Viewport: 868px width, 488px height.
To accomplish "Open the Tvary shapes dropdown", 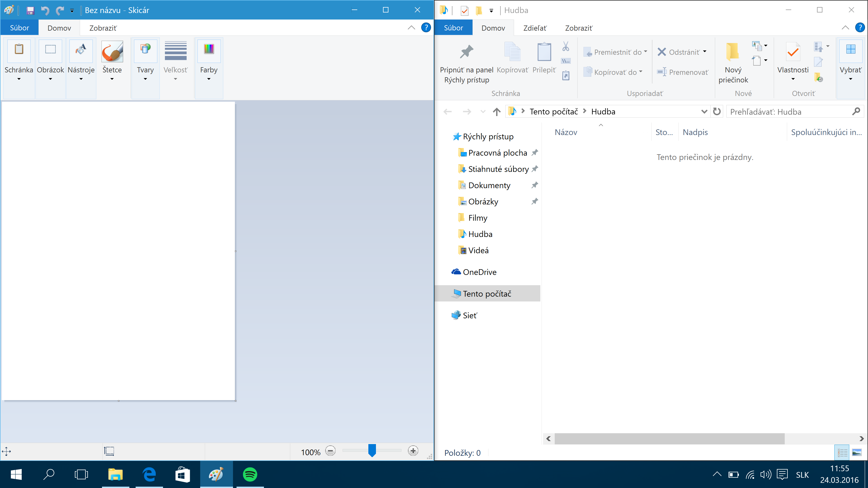I will click(x=145, y=68).
